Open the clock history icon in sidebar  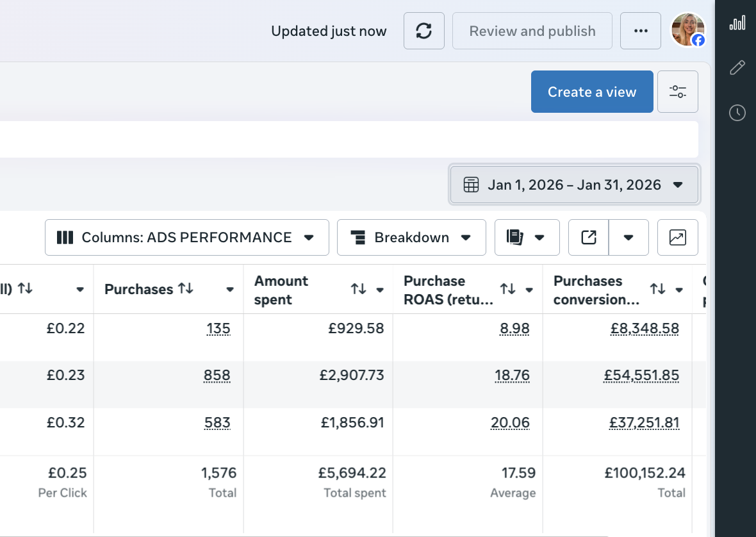pyautogui.click(x=737, y=113)
